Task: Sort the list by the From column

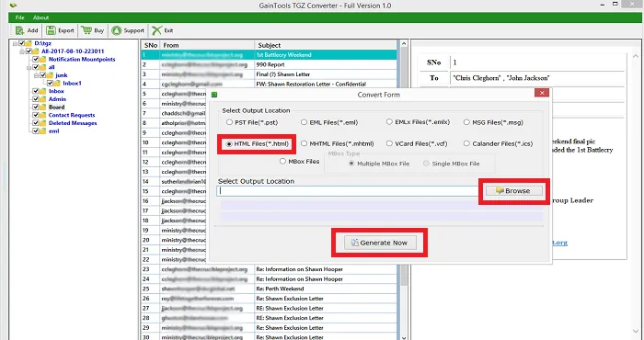Action: [207, 45]
